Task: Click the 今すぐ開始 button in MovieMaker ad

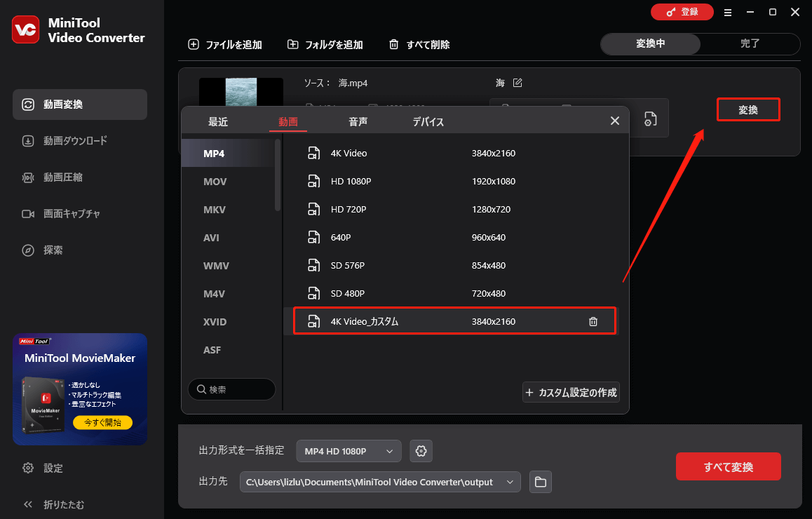Action: [102, 423]
